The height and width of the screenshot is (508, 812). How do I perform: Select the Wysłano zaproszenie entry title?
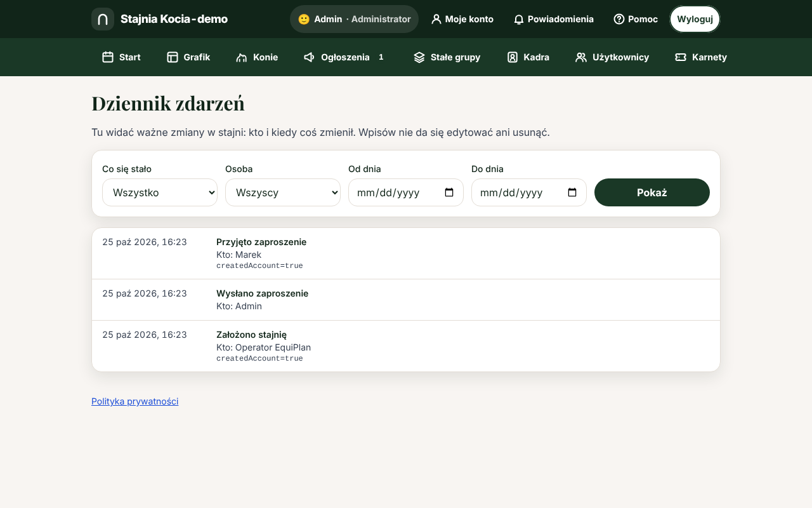[x=263, y=293]
